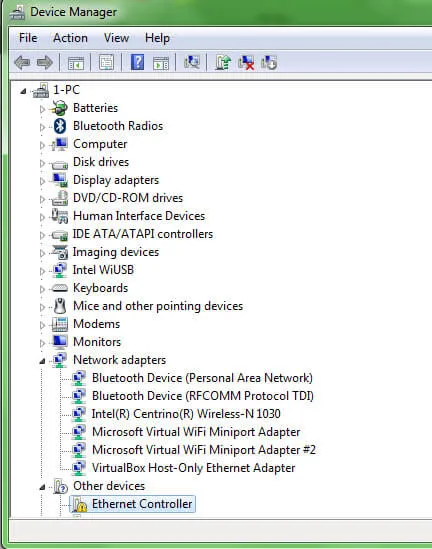Viewport: 432px width, 549px height.
Task: Click the Other devices question mark icon
Action: [60, 486]
